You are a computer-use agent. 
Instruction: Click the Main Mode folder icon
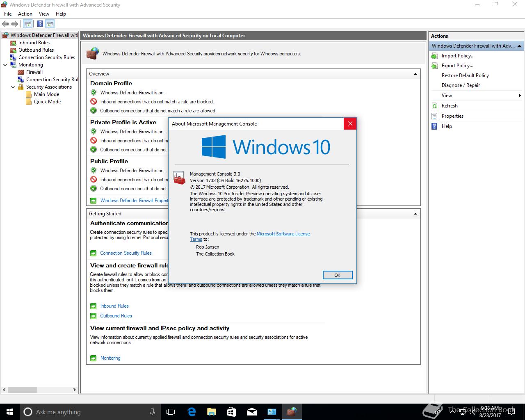click(x=29, y=94)
